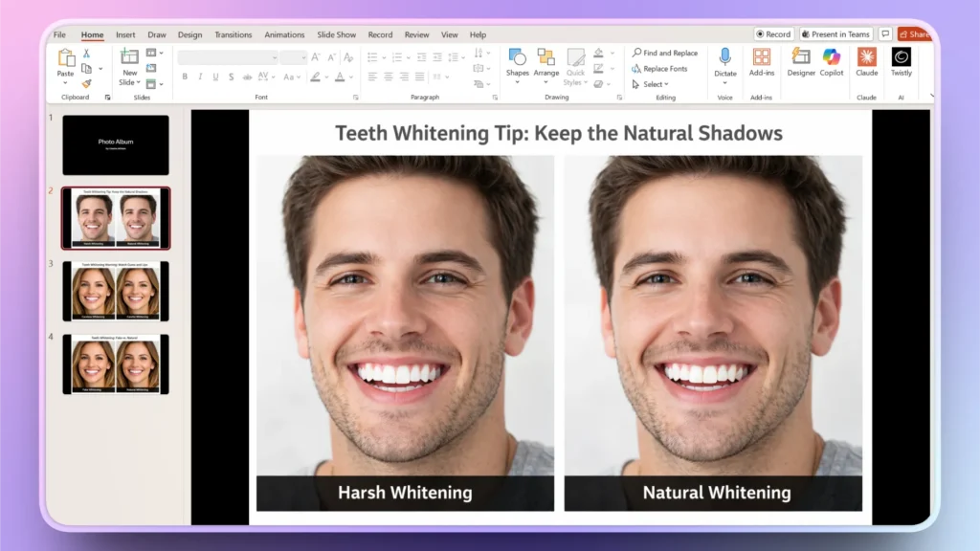This screenshot has height=551, width=980.
Task: Open the font name dropdown
Action: coord(275,57)
